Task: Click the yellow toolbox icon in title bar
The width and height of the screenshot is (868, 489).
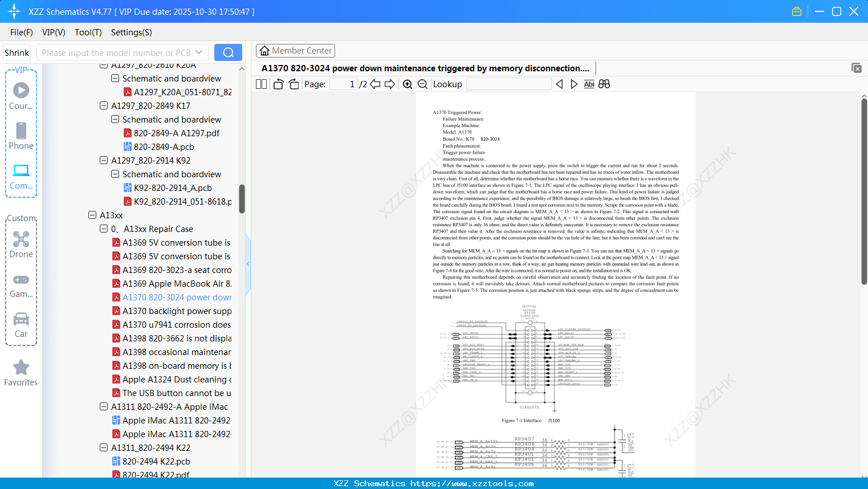Action: point(797,11)
